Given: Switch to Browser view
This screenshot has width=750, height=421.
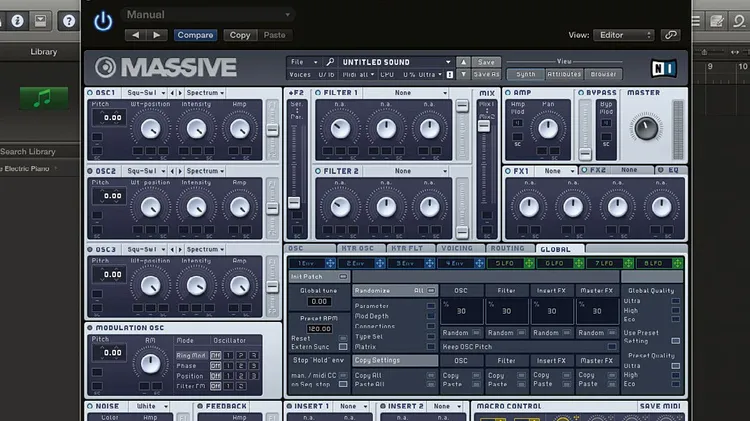Looking at the screenshot, I should point(603,74).
